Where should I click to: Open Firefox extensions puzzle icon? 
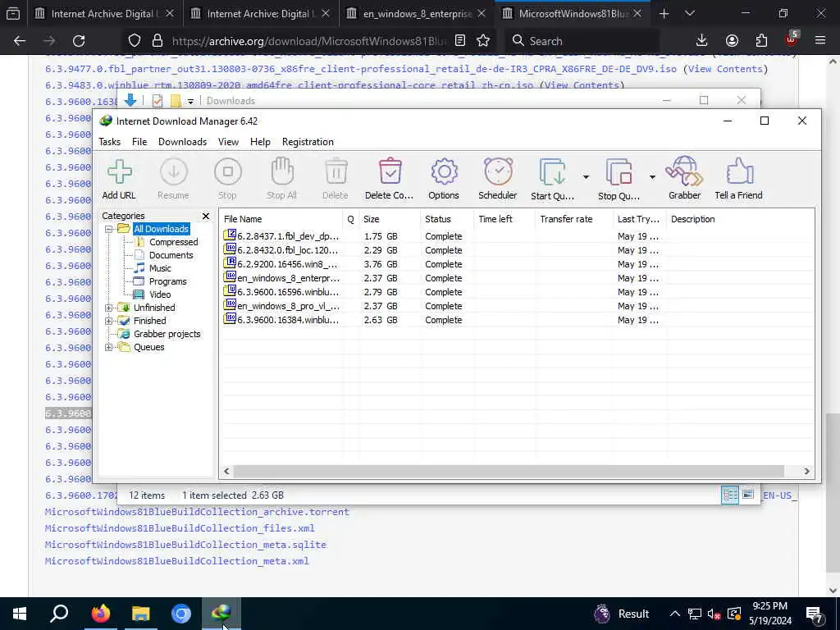coord(761,41)
